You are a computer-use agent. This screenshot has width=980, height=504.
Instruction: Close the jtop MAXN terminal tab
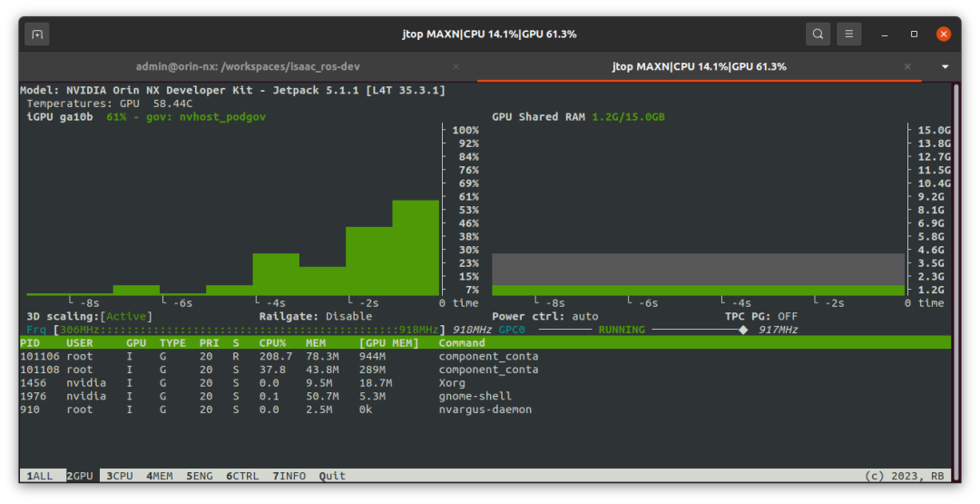point(906,66)
